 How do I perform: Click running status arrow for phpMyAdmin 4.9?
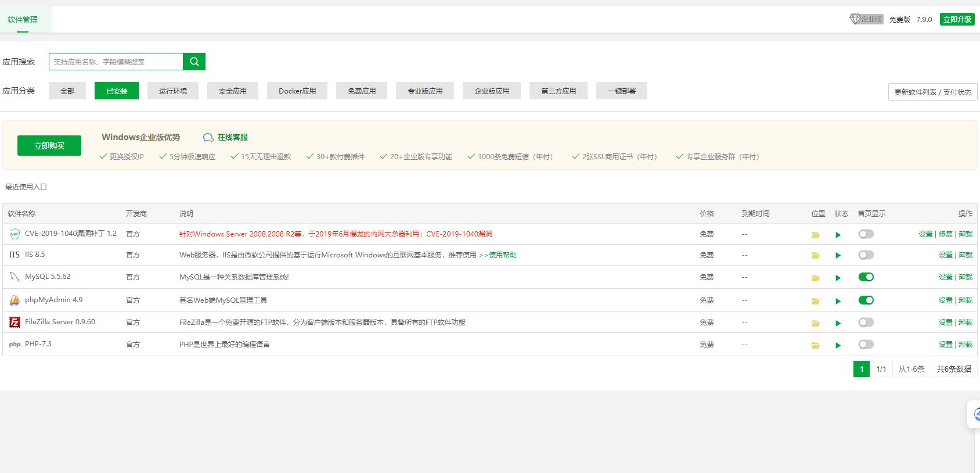pos(838,301)
